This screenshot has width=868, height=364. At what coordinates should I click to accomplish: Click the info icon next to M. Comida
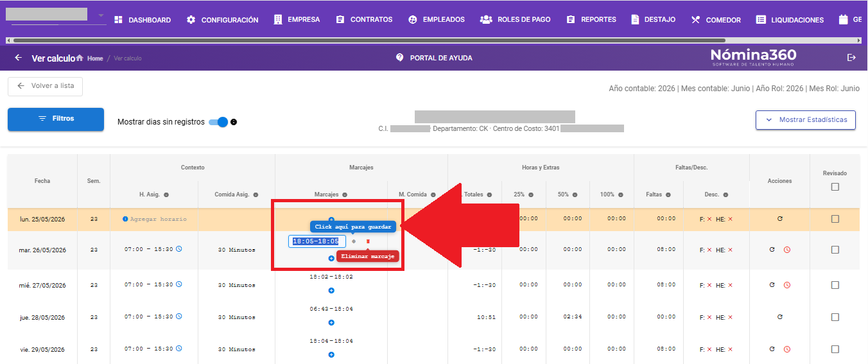click(x=433, y=195)
